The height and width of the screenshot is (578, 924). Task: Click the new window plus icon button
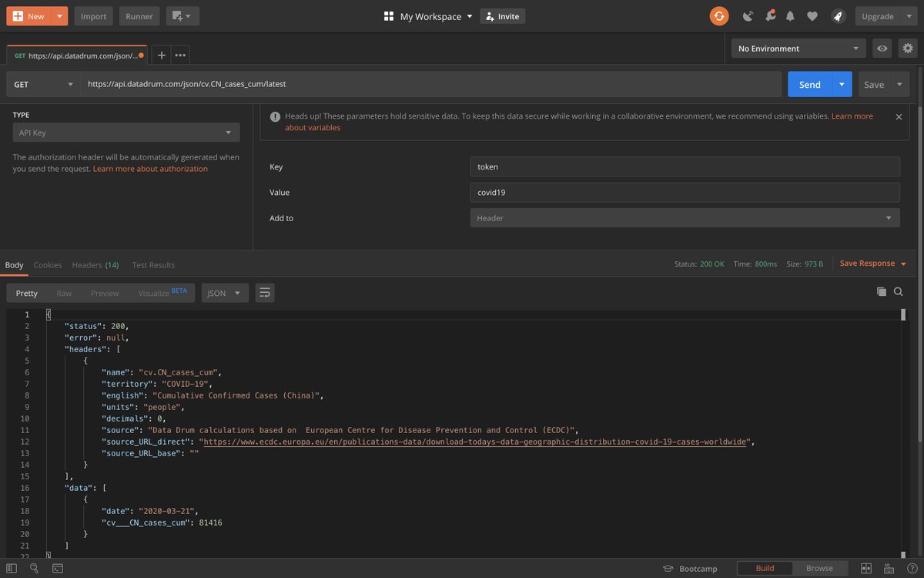(x=182, y=16)
